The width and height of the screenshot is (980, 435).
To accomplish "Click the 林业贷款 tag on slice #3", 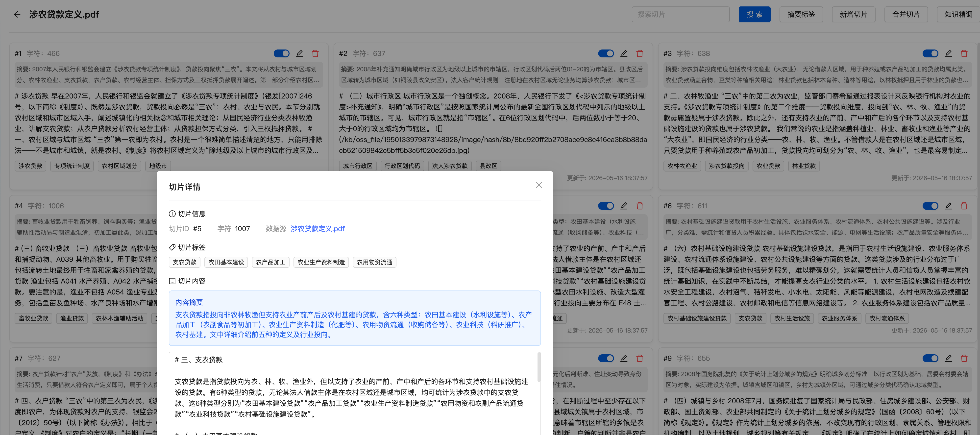I will point(804,166).
